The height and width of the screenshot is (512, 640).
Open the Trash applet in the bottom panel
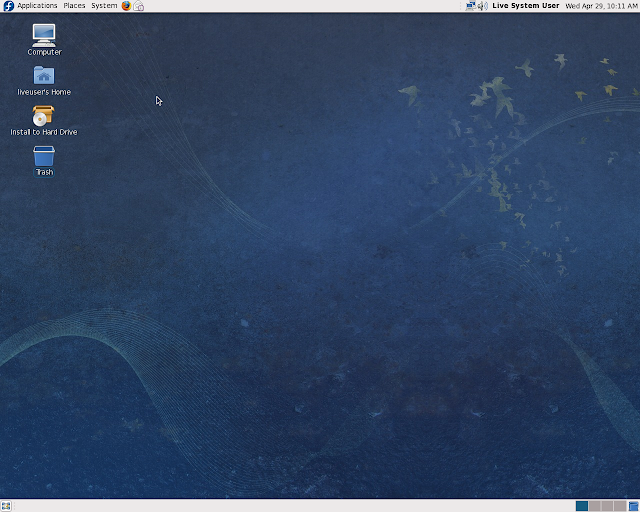[633, 506]
